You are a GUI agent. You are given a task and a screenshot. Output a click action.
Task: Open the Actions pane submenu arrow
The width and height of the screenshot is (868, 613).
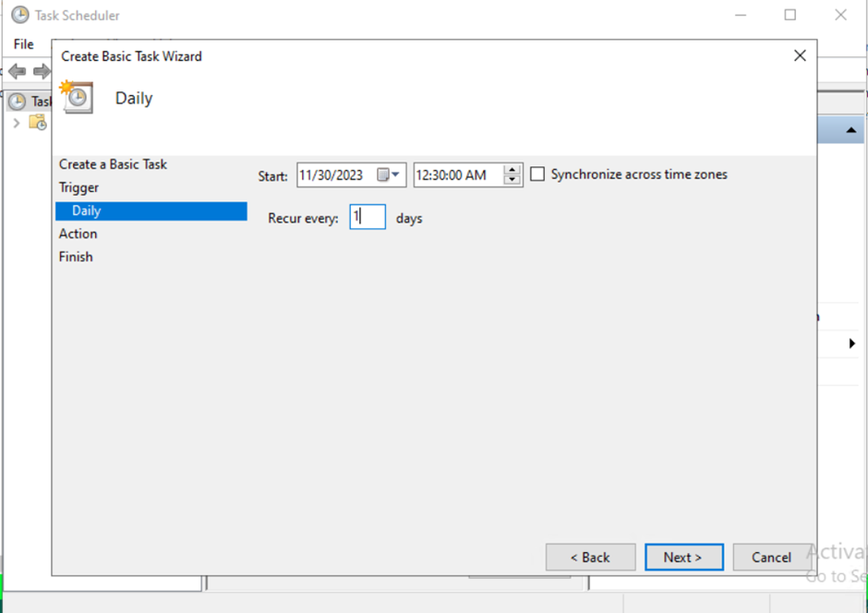click(x=852, y=343)
